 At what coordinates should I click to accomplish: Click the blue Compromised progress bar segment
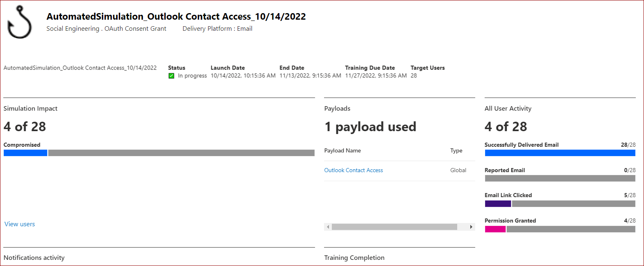25,153
